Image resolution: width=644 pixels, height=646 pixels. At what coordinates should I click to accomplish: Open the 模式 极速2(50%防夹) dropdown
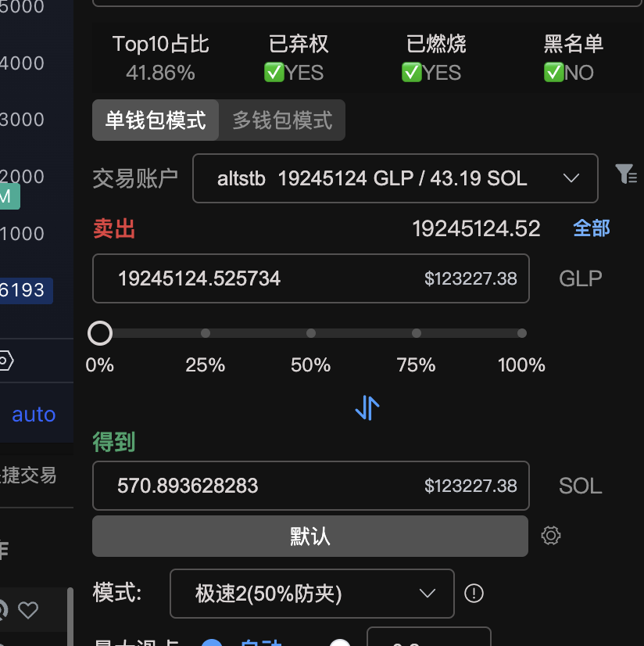312,594
